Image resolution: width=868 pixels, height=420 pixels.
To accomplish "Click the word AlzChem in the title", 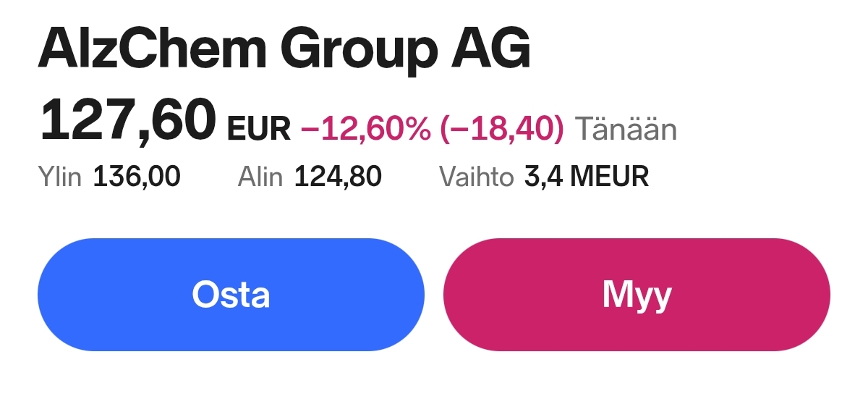I will [151, 49].
